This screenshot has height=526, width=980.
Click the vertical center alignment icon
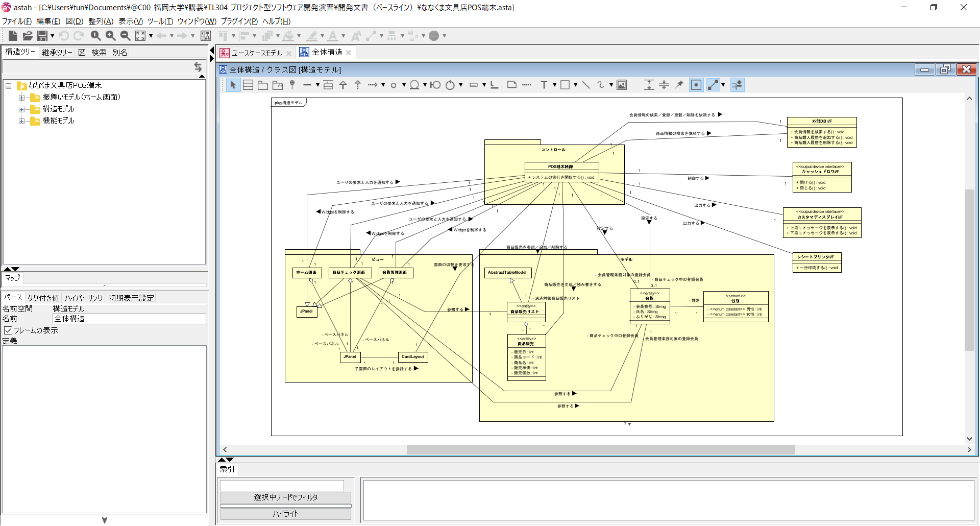click(x=664, y=85)
